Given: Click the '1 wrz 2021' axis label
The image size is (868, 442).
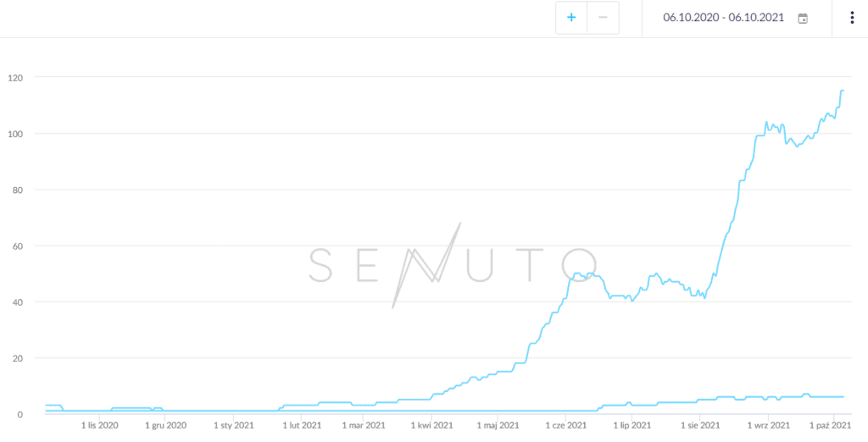Looking at the screenshot, I should [769, 426].
